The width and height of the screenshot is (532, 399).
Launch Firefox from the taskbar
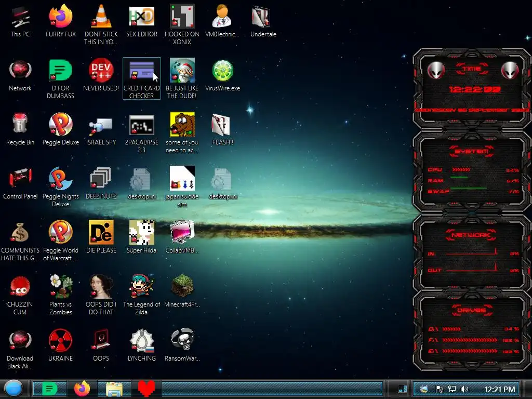tap(82, 389)
